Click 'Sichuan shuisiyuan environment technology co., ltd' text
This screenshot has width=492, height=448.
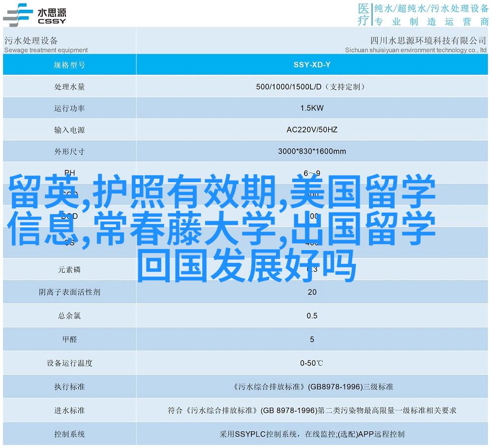416,50
